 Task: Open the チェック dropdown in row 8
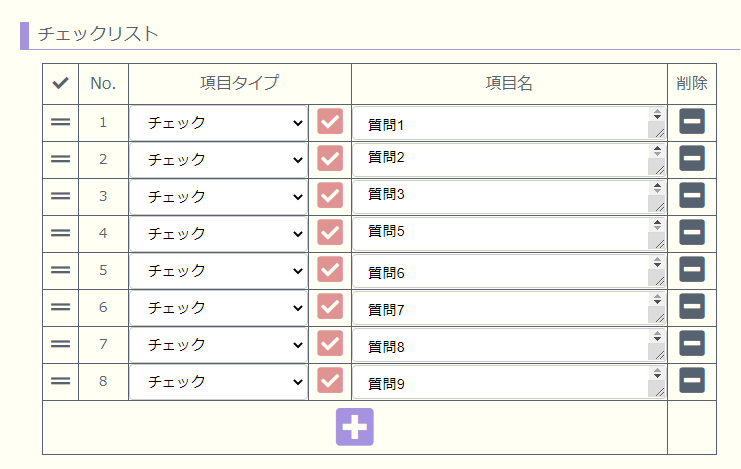tap(219, 382)
